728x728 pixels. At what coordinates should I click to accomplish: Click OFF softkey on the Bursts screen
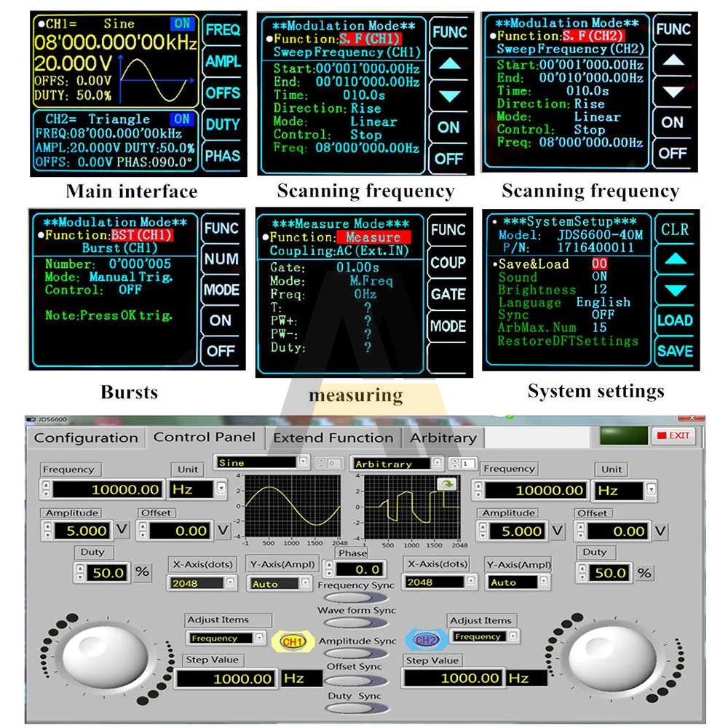tap(221, 351)
